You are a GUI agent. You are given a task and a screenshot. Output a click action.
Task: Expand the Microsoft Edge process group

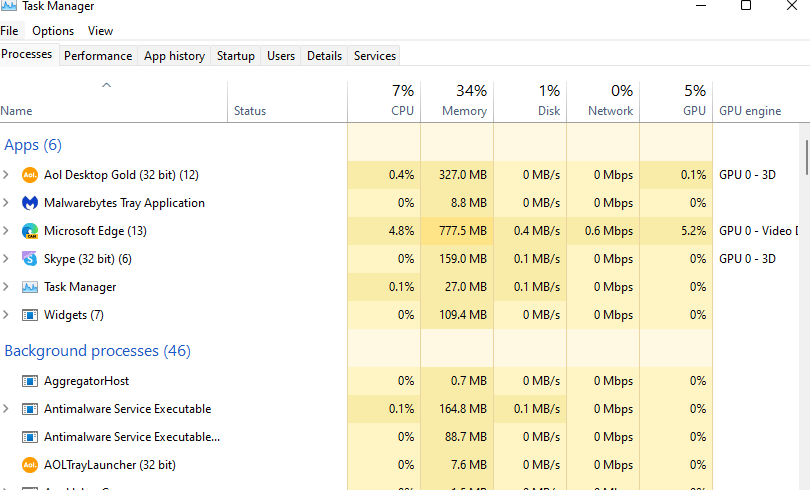pyautogui.click(x=6, y=231)
